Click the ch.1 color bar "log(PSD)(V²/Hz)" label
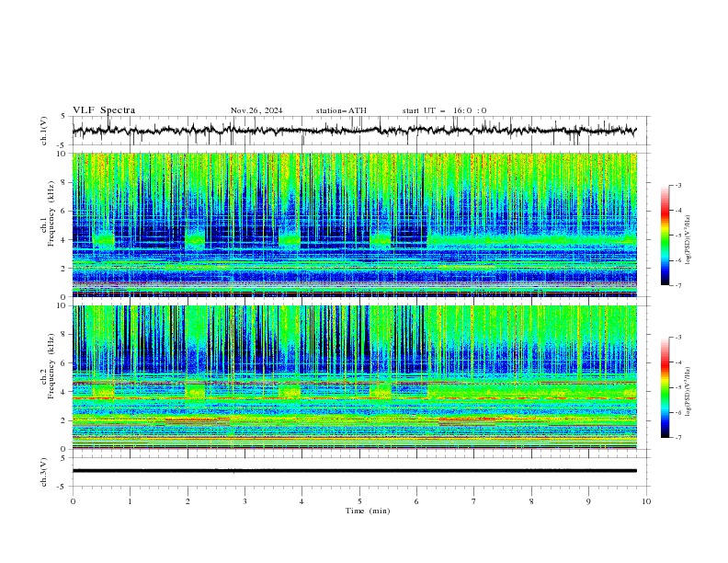The image size is (728, 563). (x=688, y=240)
